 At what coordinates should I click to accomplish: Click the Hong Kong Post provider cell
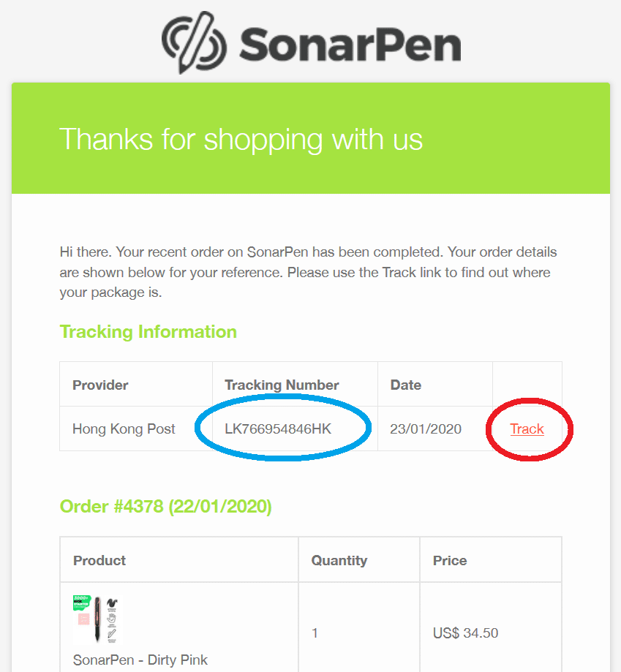tap(124, 429)
